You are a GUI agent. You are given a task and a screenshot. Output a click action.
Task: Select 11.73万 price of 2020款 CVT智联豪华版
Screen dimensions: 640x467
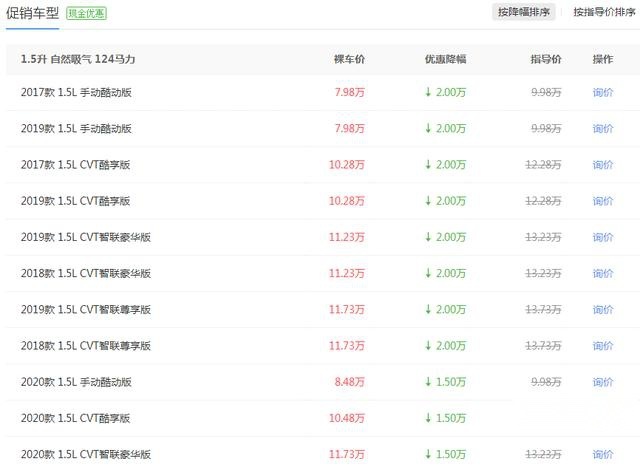(x=347, y=454)
